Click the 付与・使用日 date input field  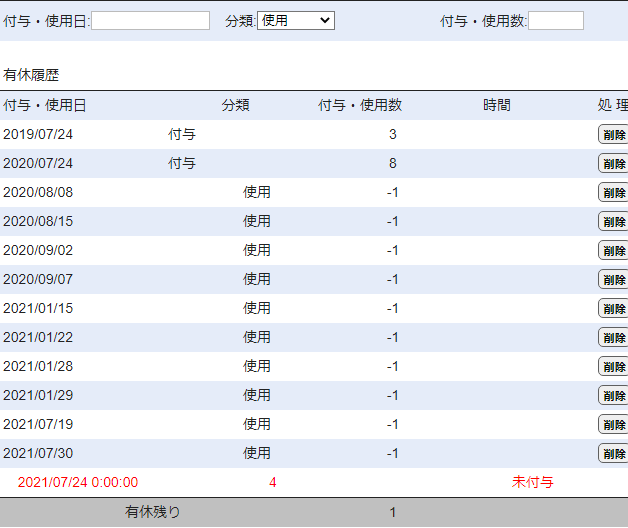[150, 21]
